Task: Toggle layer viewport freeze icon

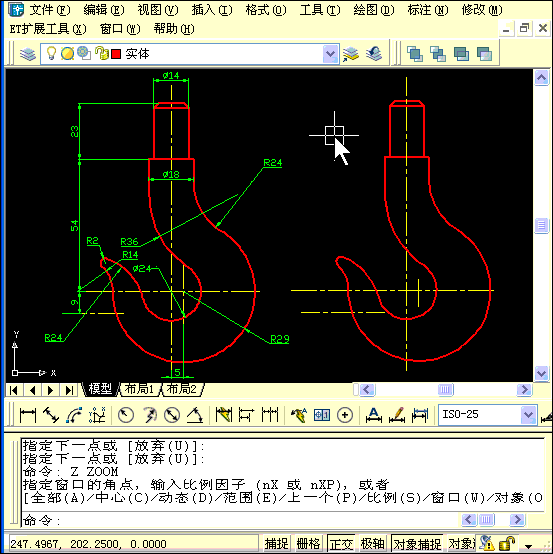Action: click(84, 53)
